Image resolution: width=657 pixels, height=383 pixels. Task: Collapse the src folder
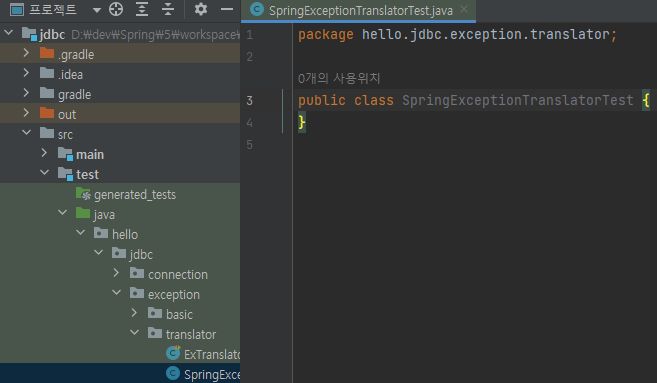pos(26,133)
